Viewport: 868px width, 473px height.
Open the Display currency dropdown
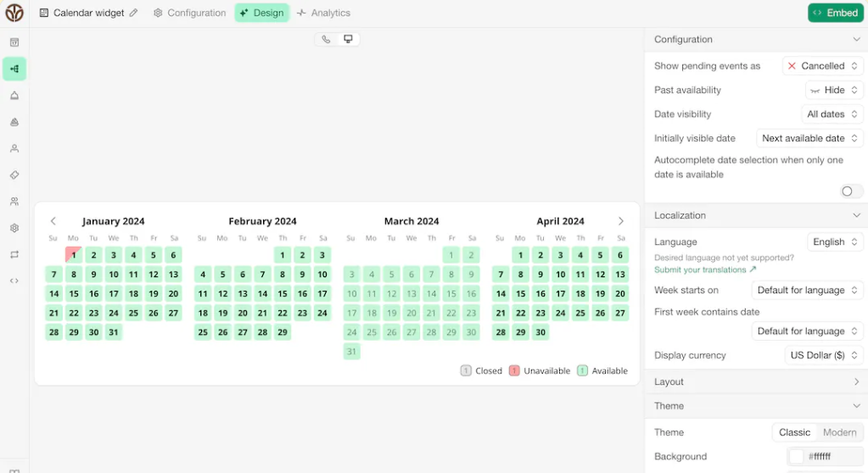pyautogui.click(x=824, y=355)
